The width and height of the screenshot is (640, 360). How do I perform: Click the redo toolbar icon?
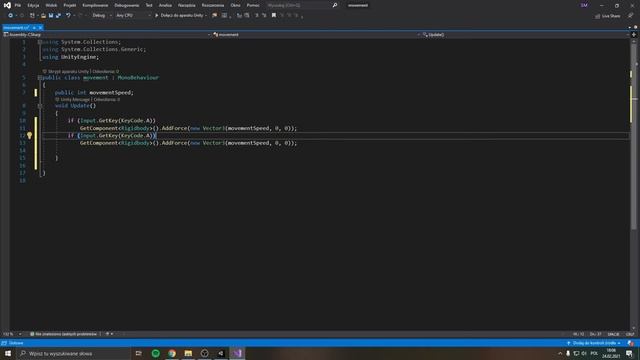[x=80, y=16]
